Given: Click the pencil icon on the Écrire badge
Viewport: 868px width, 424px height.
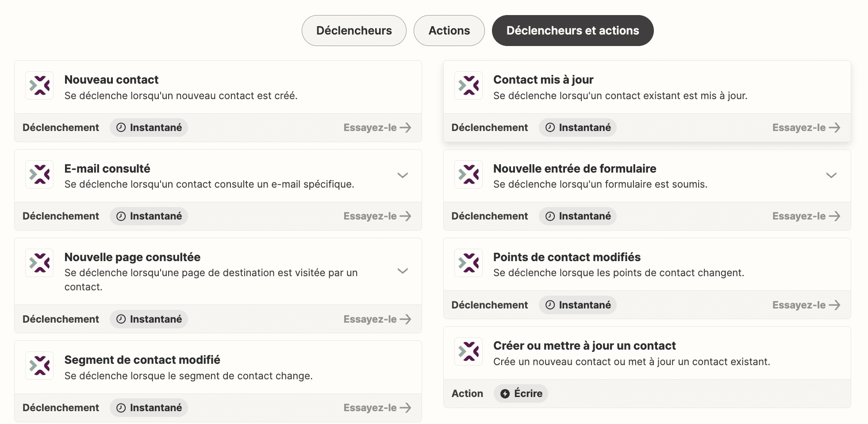Looking at the screenshot, I should [504, 393].
